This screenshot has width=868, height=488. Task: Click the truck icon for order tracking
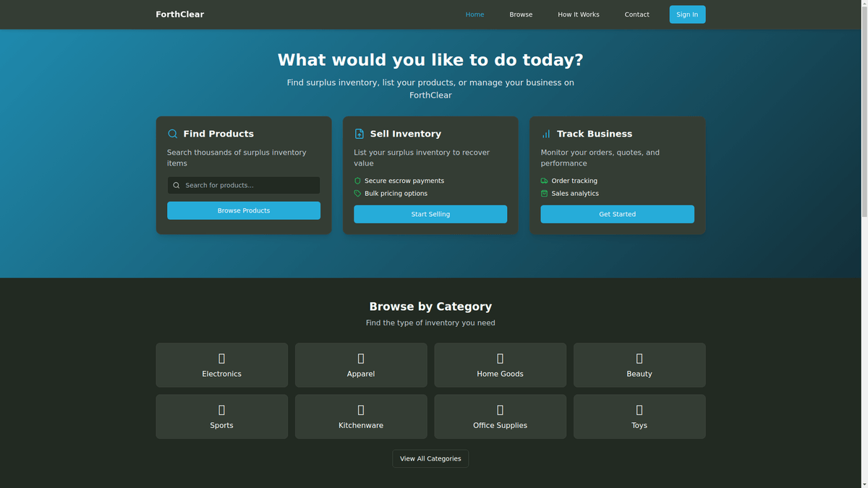click(544, 181)
